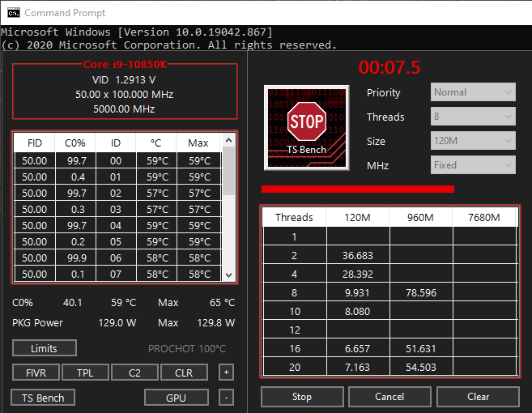
Task: Open the Threads dropdown showing 8
Action: 473,117
